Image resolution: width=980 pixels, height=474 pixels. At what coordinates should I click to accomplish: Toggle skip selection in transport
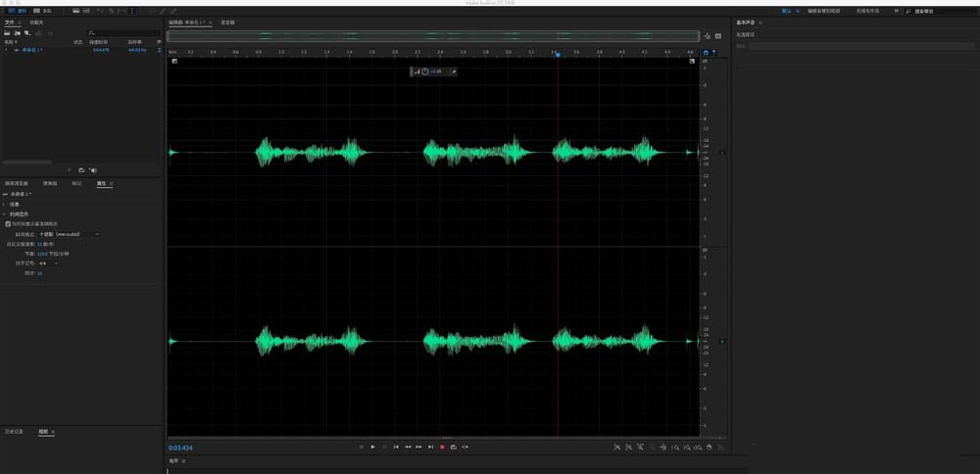pos(465,448)
